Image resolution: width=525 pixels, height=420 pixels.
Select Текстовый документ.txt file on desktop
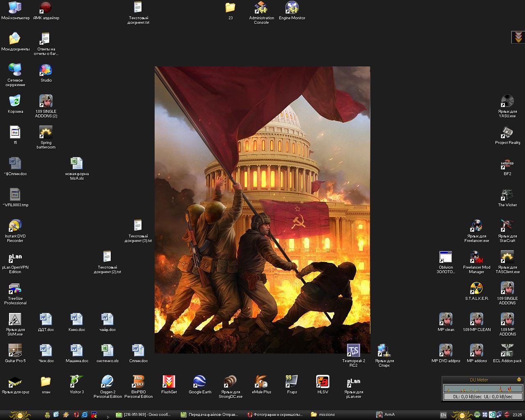(x=138, y=13)
